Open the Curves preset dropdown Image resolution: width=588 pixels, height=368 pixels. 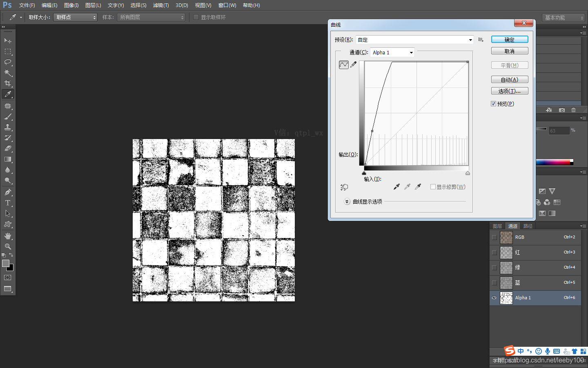[x=415, y=40]
